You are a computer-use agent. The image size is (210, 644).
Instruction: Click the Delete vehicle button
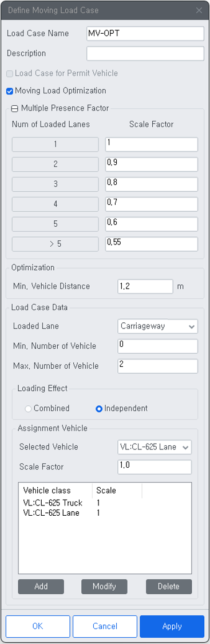(169, 587)
